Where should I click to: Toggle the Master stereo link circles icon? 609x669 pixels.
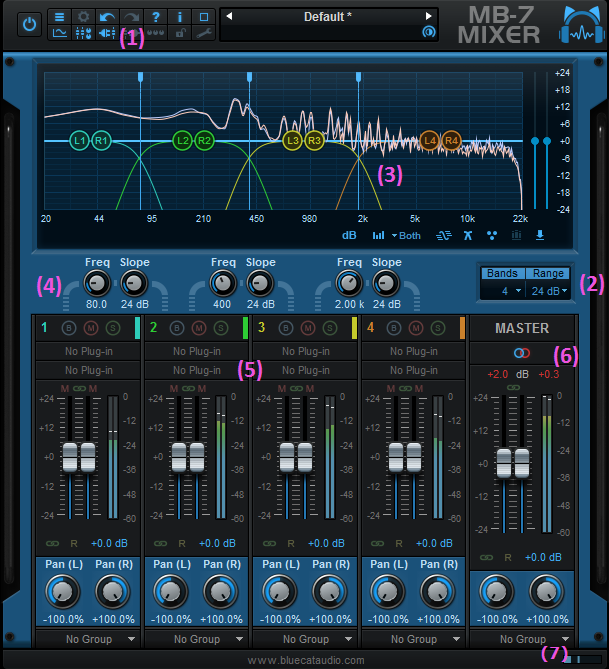click(x=522, y=353)
